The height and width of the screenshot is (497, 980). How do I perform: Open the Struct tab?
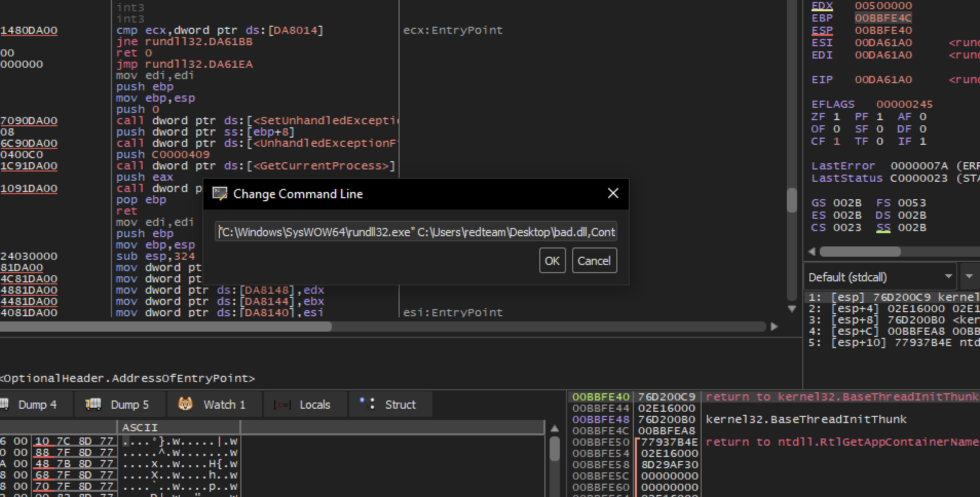tap(390, 405)
